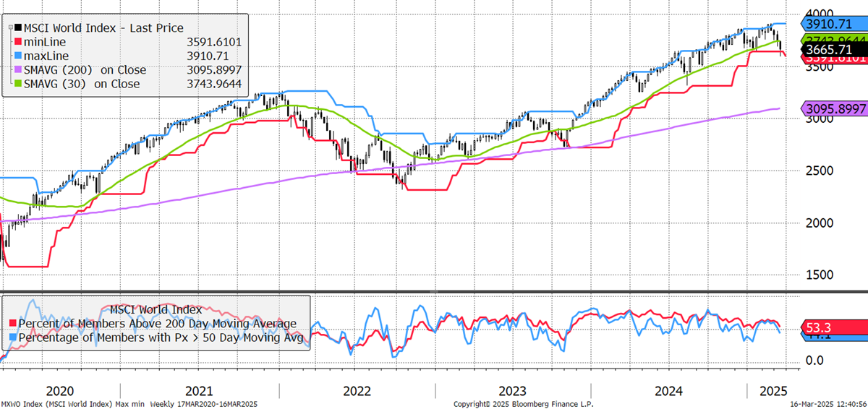868x409 pixels.
Task: Click the 2023 year label on time axis
Action: tap(512, 391)
